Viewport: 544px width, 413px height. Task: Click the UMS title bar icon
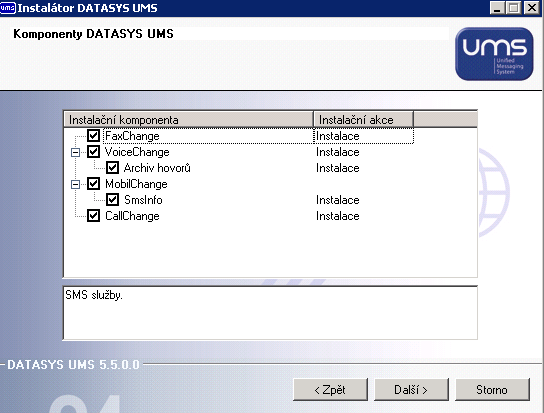click(x=8, y=8)
